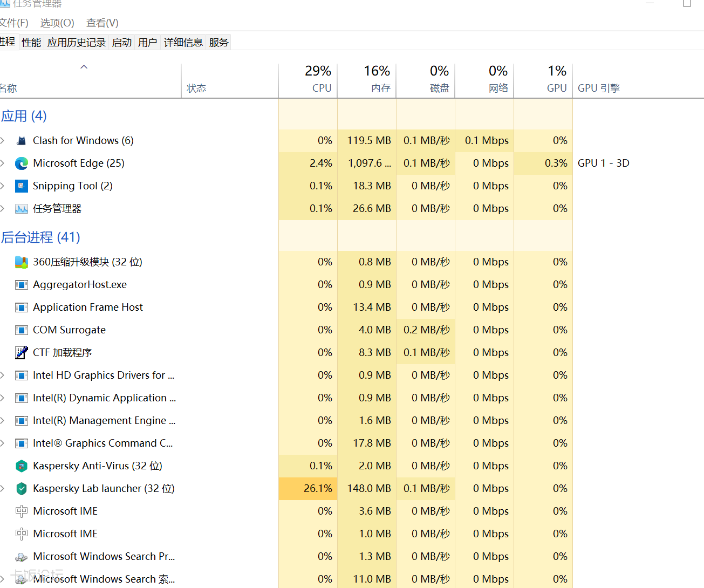The width and height of the screenshot is (704, 588).
Task: Click the Intel(R) Management Engine icon
Action: point(22,421)
